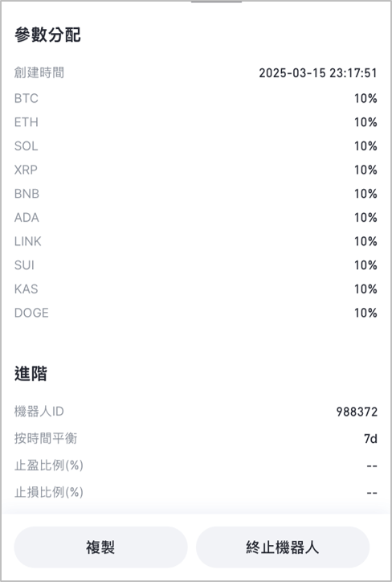Select the XRP allocation row
The height and width of the screenshot is (582, 392).
pos(196,170)
